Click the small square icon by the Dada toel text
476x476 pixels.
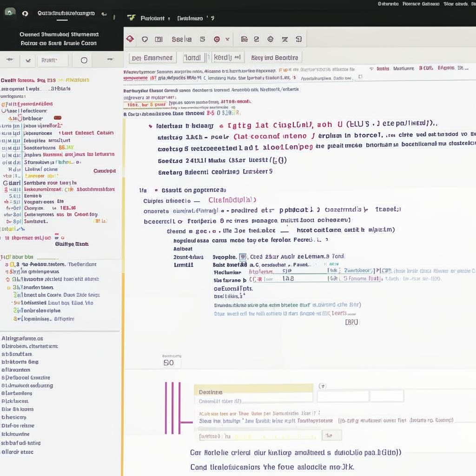click(360, 77)
